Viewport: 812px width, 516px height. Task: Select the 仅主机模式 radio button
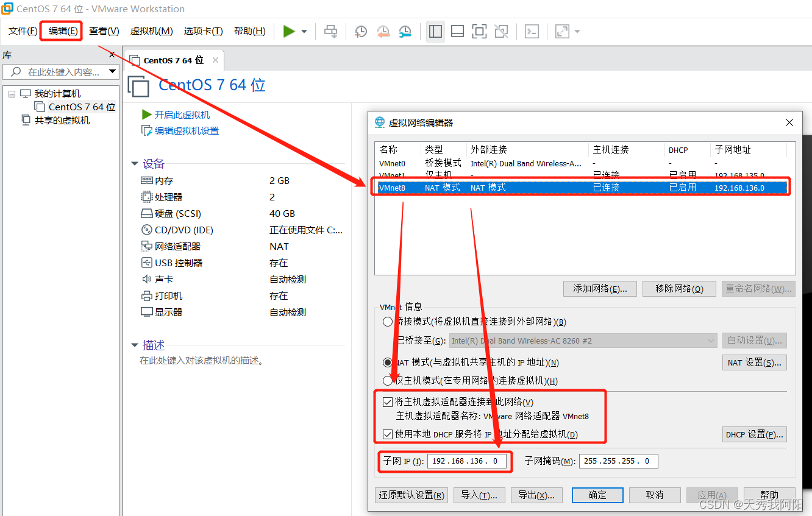[x=388, y=381]
